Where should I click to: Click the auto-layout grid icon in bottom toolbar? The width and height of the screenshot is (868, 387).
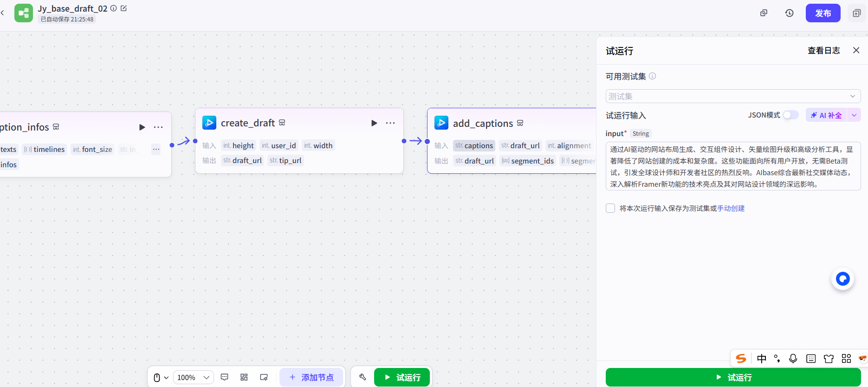click(244, 377)
